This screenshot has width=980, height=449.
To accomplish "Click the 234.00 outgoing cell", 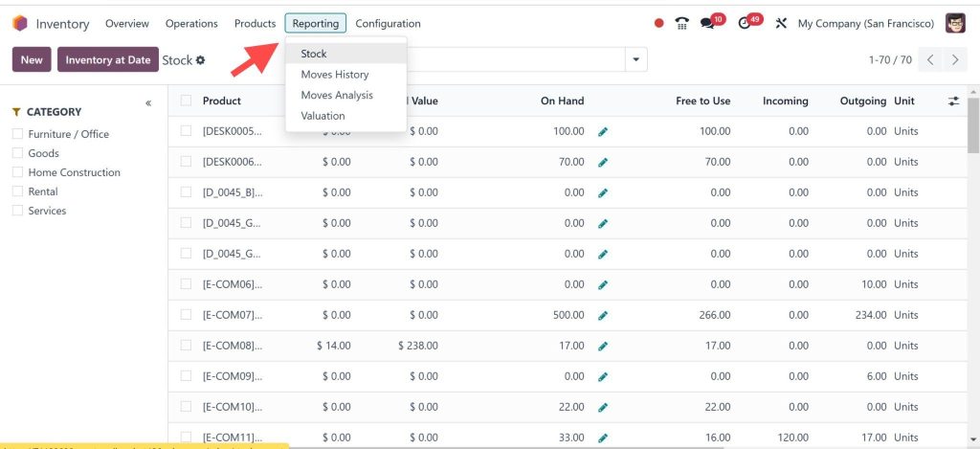I will pyautogui.click(x=871, y=315).
